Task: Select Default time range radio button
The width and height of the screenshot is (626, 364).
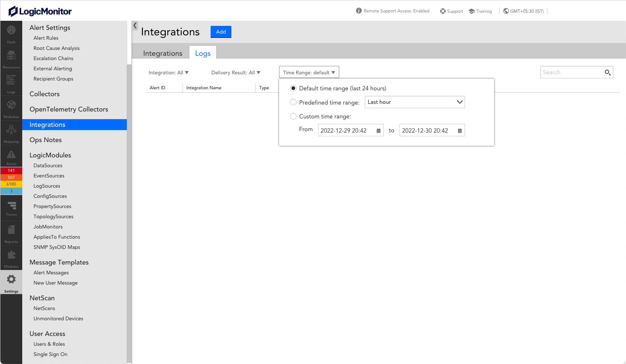Action: 293,88
